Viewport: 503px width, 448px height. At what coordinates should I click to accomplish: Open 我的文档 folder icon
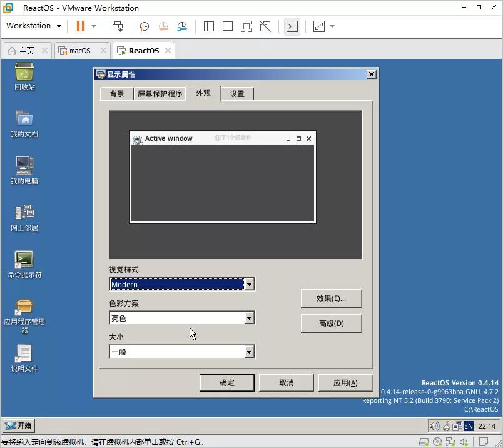pos(24,119)
